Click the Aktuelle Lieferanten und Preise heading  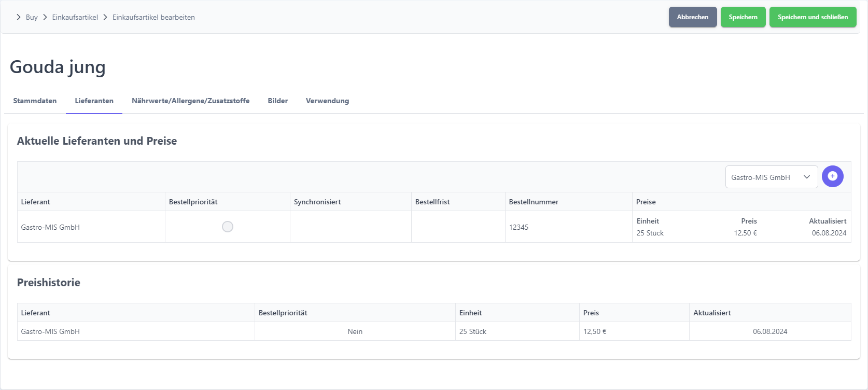pyautogui.click(x=97, y=141)
